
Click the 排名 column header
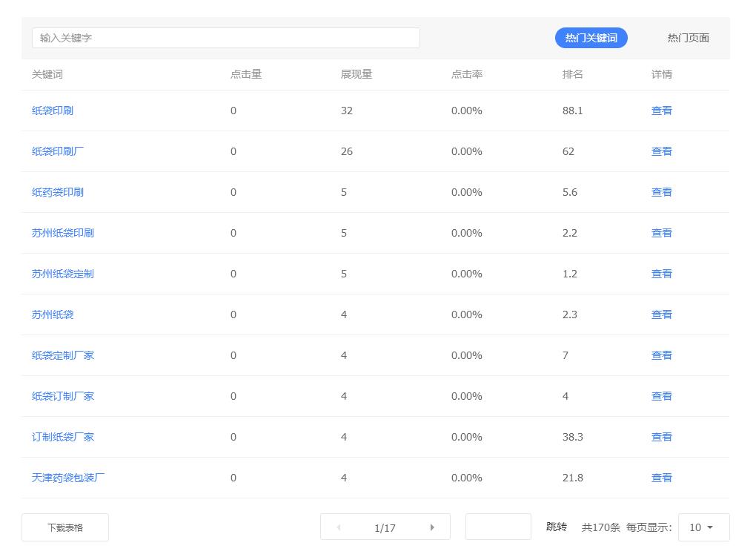pyautogui.click(x=573, y=74)
